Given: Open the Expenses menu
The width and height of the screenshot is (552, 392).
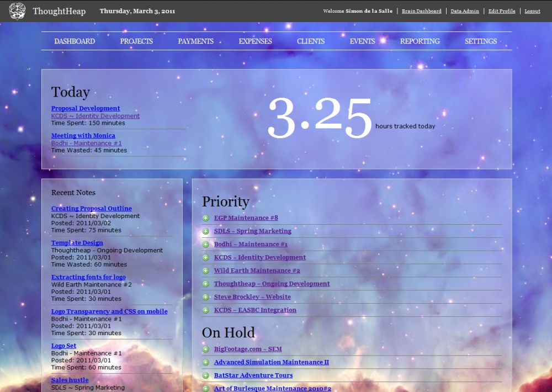Looking at the screenshot, I should click(x=255, y=41).
